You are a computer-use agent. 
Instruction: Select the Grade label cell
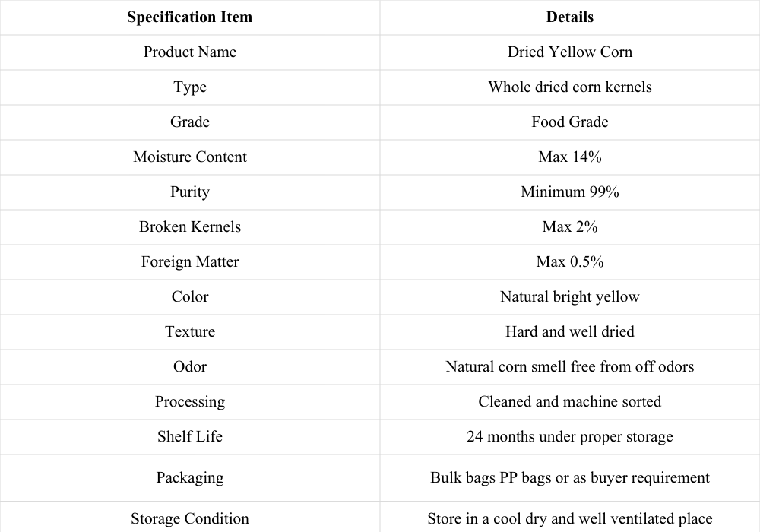(x=189, y=122)
